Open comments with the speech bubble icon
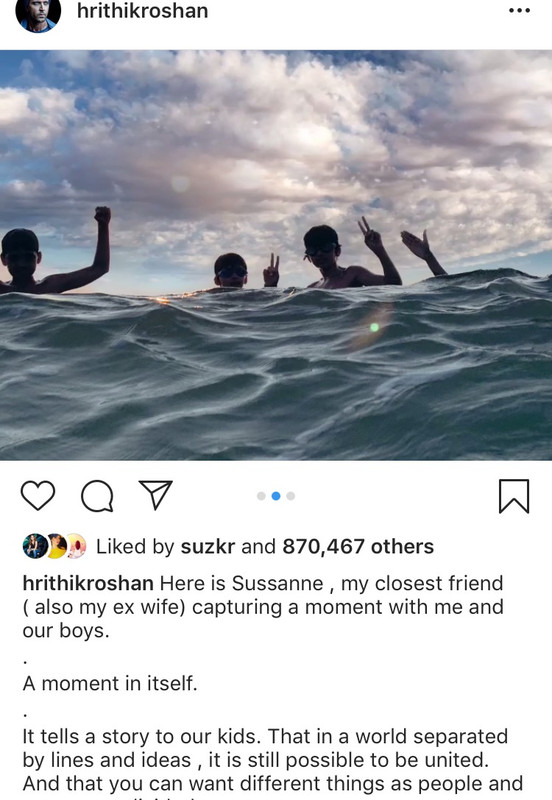Image resolution: width=552 pixels, height=800 pixels. [97, 495]
